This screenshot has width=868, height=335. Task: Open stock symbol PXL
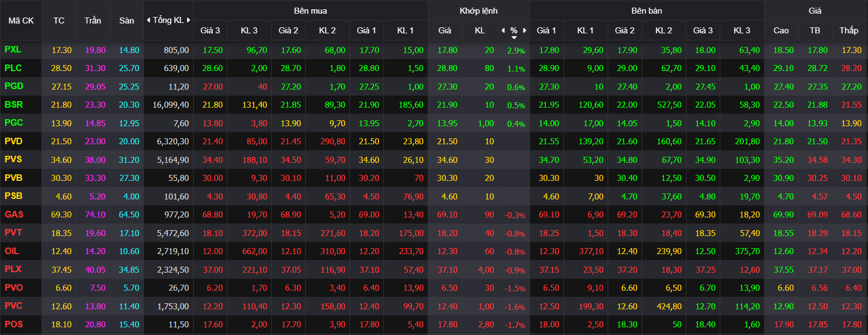pos(13,50)
